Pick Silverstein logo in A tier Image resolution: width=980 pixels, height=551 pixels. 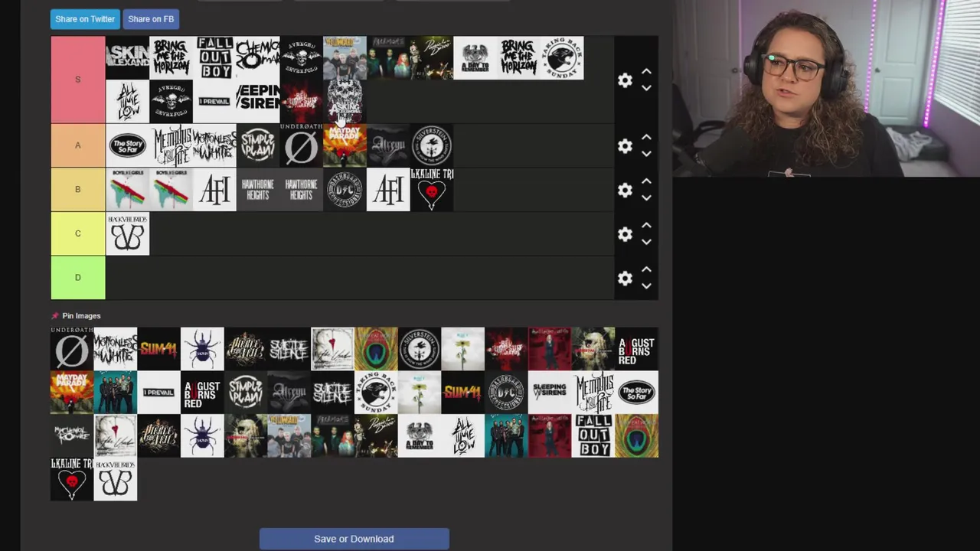432,145
